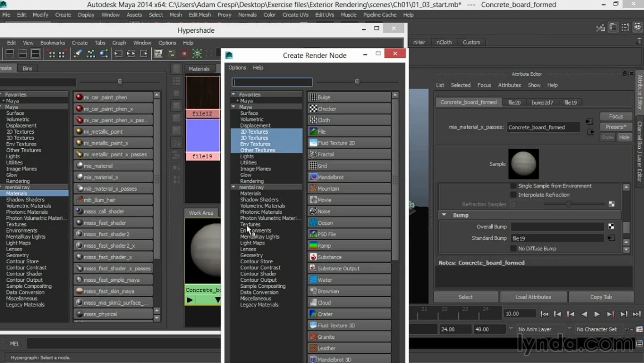Click the Presets button

click(x=616, y=127)
